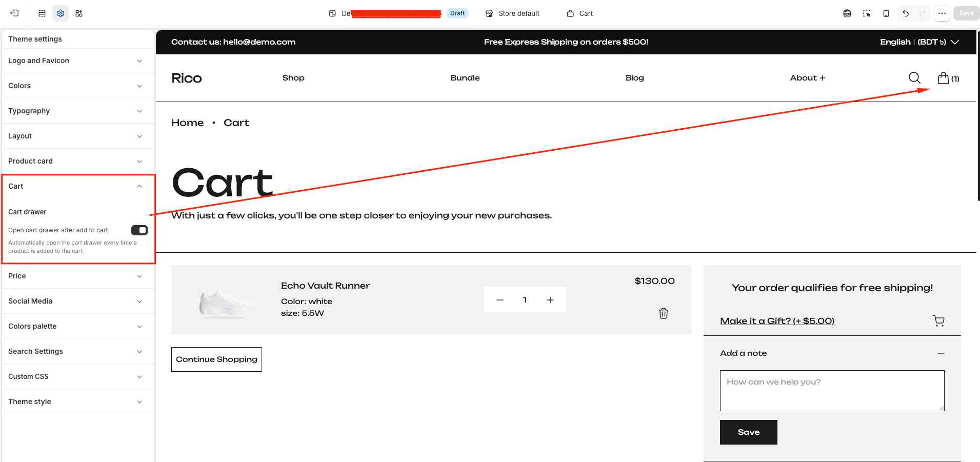The height and width of the screenshot is (462, 980).
Task: Increase quantity with plus button
Action: [550, 300]
